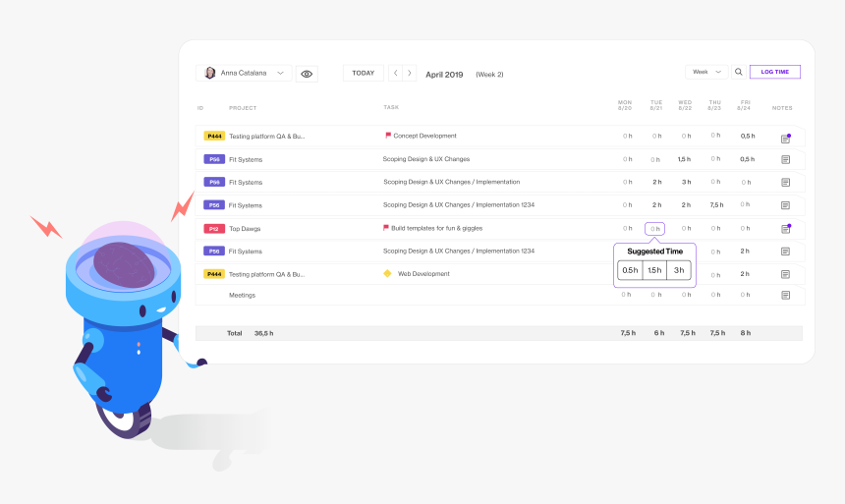The width and height of the screenshot is (845, 504).
Task: Open the Anna Catalana user dropdown
Action: (244, 74)
